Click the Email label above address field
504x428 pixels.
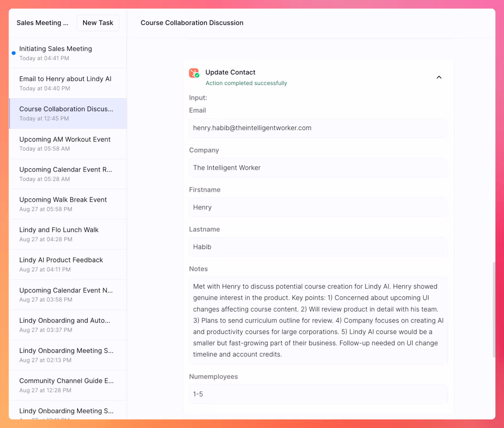click(x=198, y=110)
